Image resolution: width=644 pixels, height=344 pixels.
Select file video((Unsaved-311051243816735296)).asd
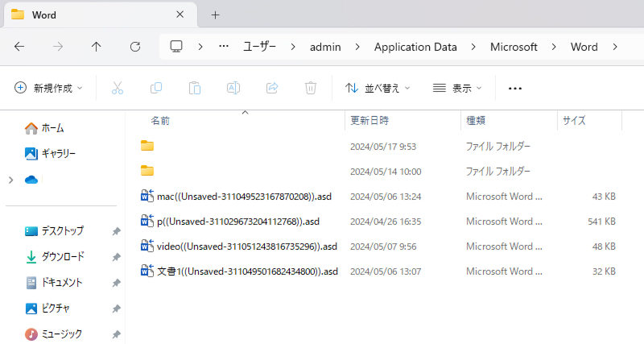(x=247, y=247)
